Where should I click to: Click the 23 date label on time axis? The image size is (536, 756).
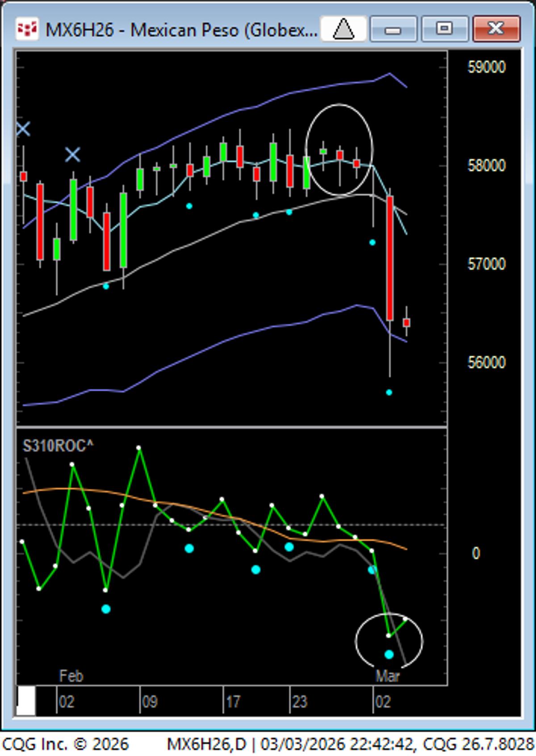299,702
